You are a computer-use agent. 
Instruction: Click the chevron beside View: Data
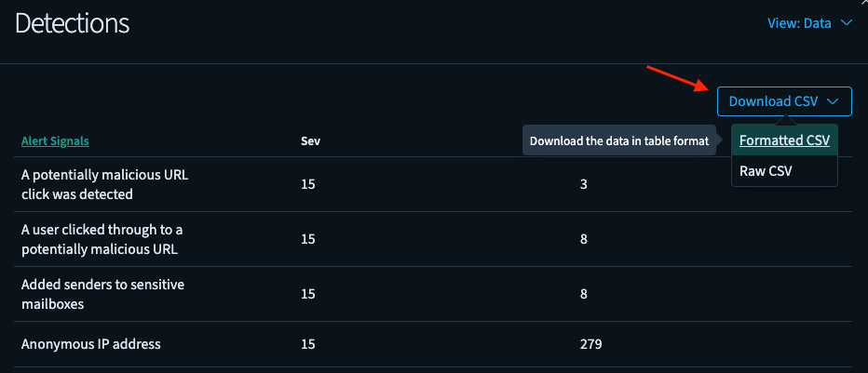click(x=846, y=23)
